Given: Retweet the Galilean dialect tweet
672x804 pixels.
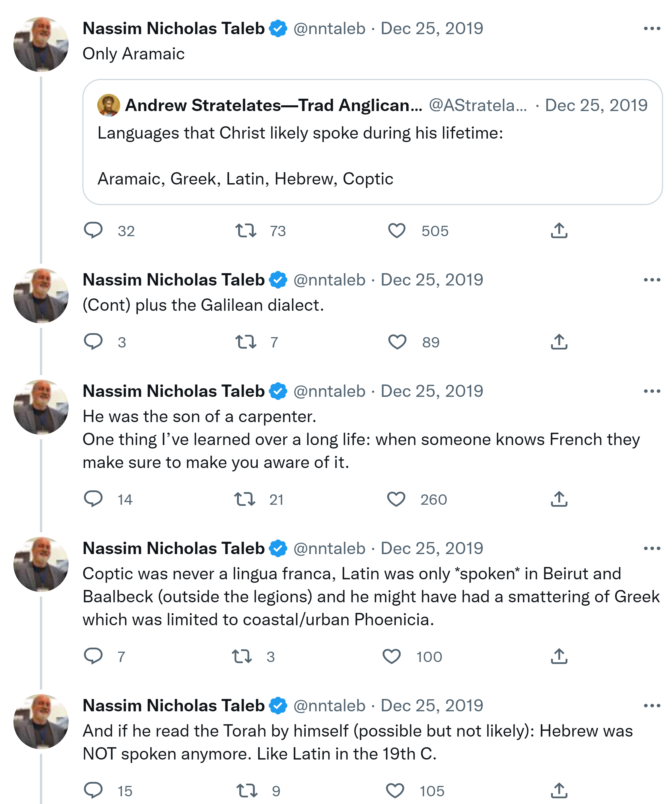Looking at the screenshot, I should pos(245,342).
